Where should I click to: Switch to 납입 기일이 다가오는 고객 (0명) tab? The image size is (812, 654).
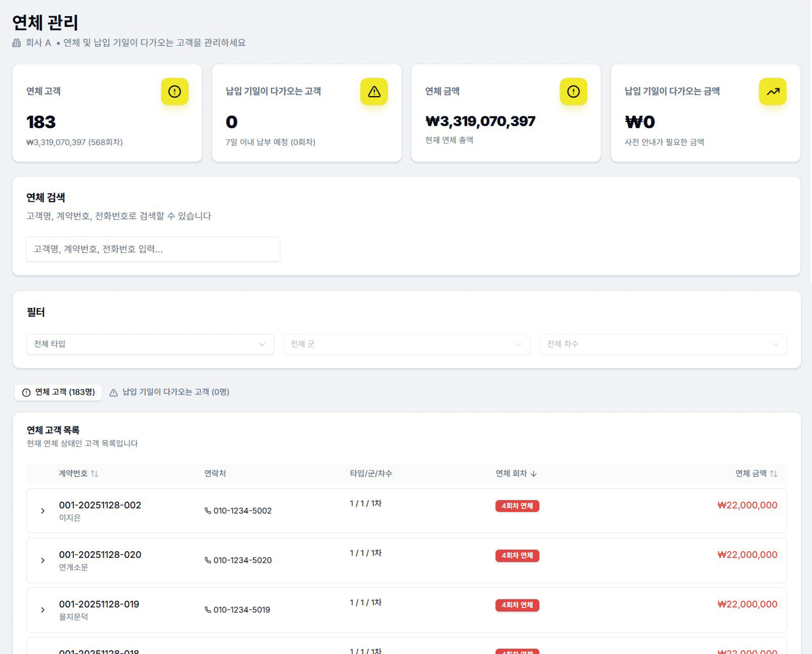(169, 392)
